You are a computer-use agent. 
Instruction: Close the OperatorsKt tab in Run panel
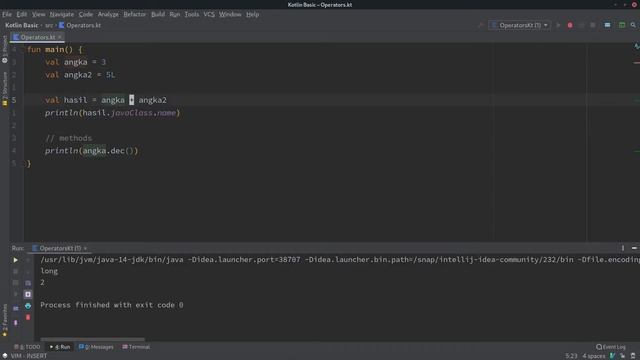85,248
